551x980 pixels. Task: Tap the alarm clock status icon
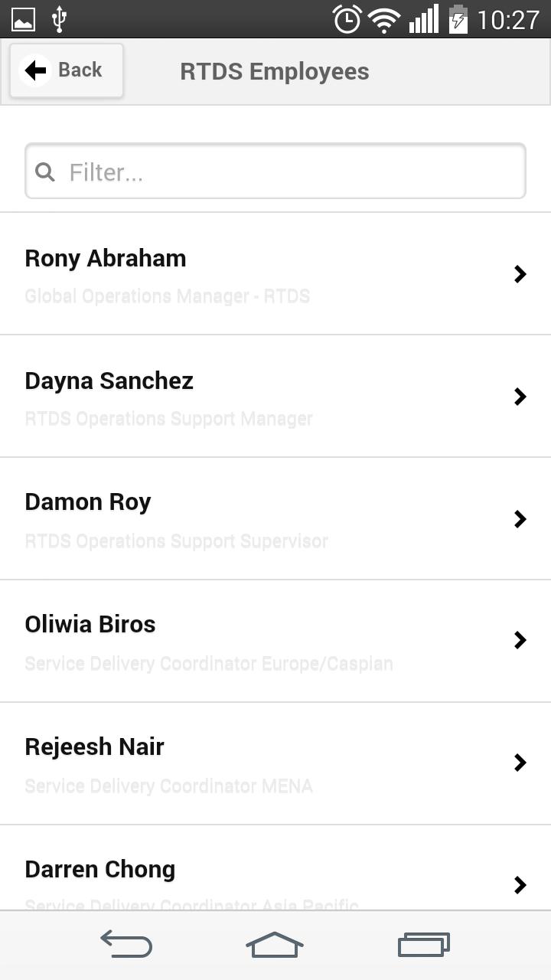click(x=347, y=19)
